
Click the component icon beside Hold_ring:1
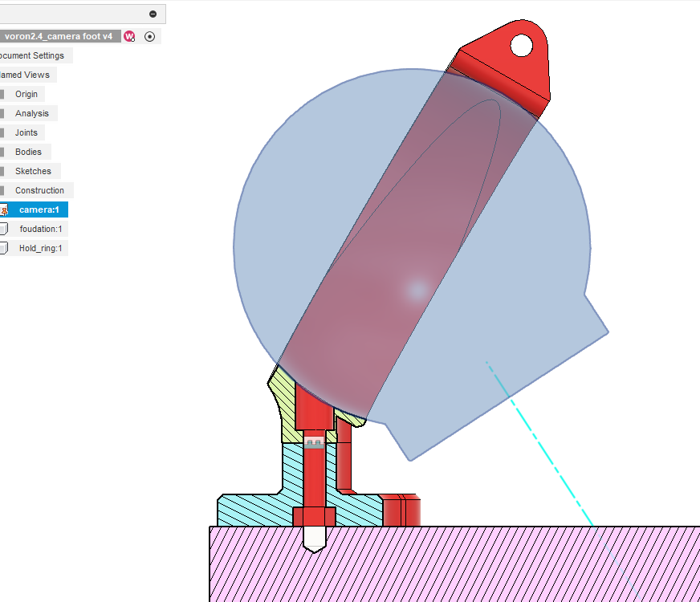(x=3, y=248)
